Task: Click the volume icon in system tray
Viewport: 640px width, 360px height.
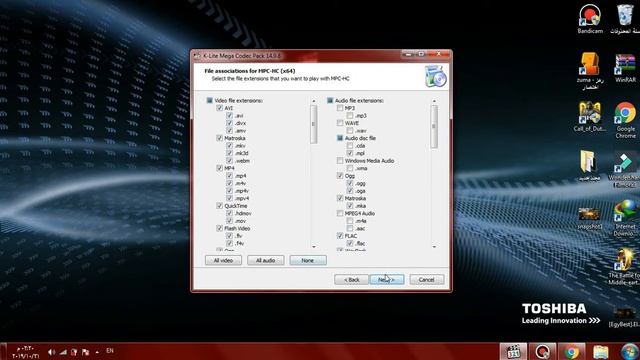Action: click(x=51, y=351)
